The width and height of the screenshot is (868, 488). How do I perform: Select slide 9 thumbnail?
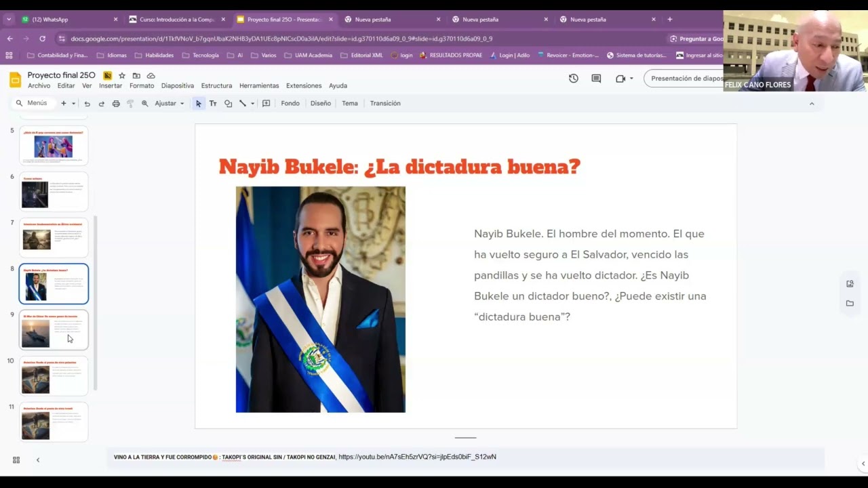pyautogui.click(x=54, y=329)
